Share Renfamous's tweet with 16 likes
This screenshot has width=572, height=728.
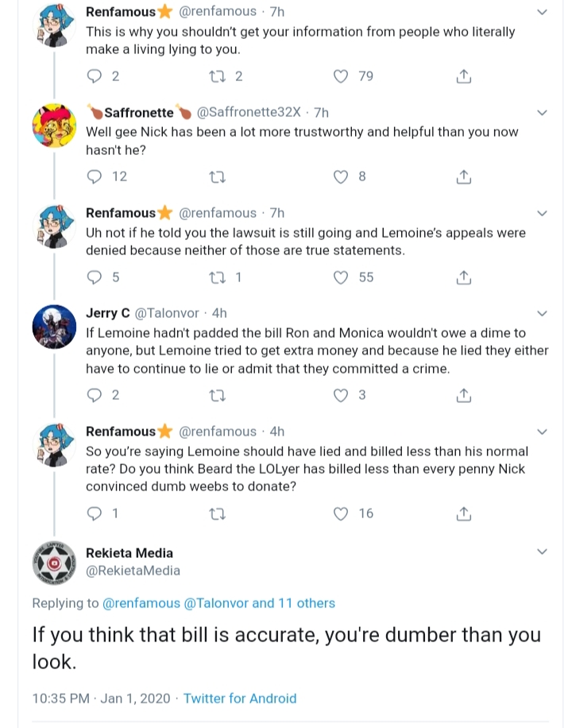pyautogui.click(x=463, y=513)
